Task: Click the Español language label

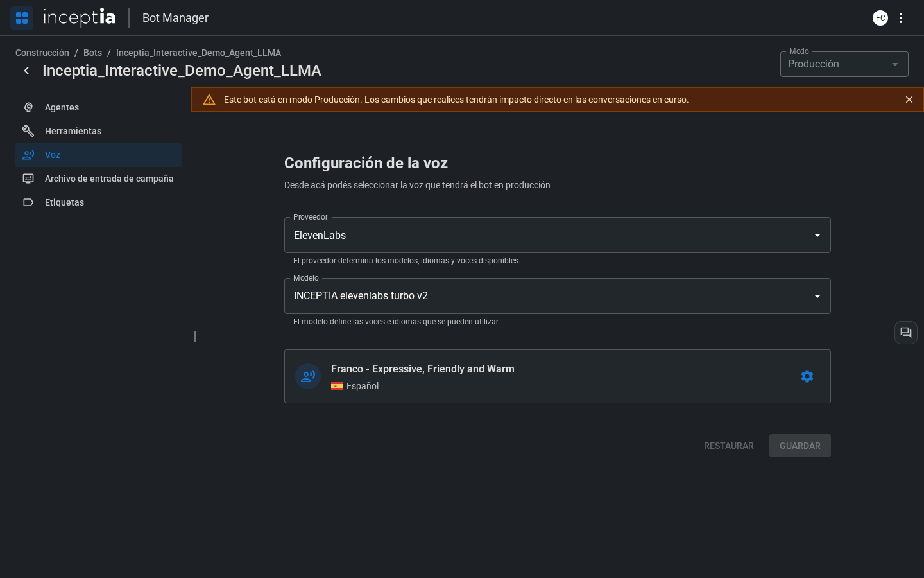Action: click(x=363, y=386)
